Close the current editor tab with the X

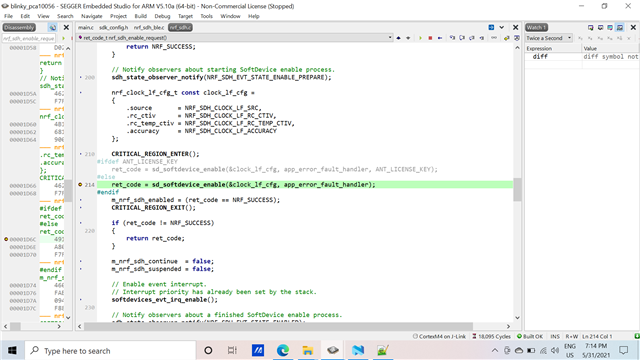pyautogui.click(x=516, y=27)
